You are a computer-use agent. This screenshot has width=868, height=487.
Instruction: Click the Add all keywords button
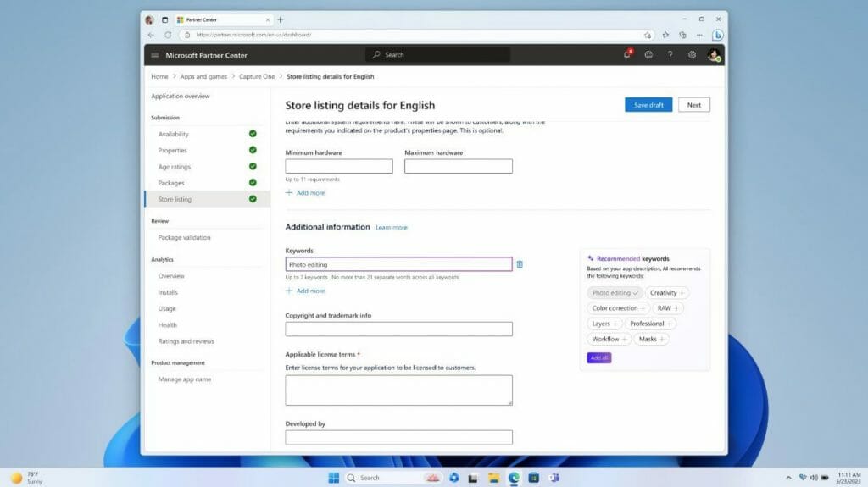[x=598, y=358]
